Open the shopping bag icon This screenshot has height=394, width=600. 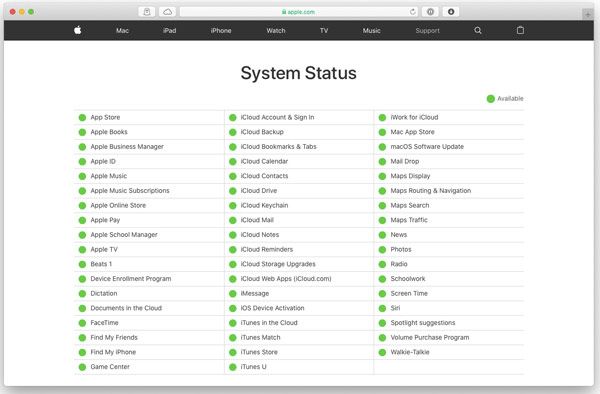(520, 30)
